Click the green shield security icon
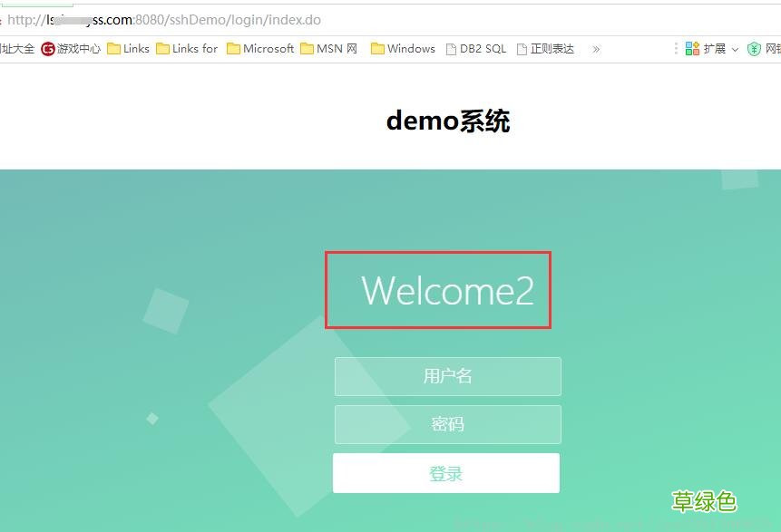This screenshot has height=532, width=781. click(755, 48)
